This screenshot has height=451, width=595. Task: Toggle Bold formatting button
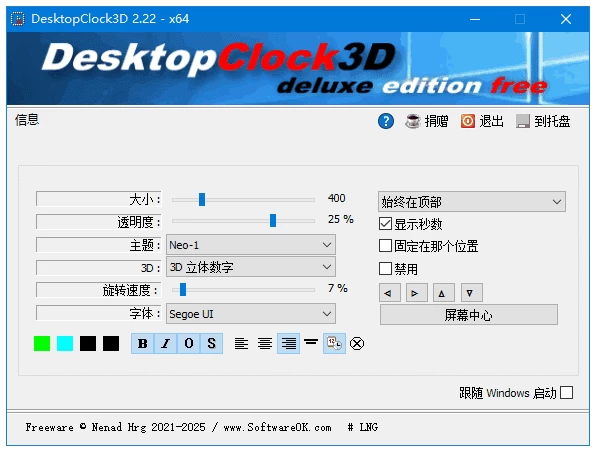click(143, 344)
